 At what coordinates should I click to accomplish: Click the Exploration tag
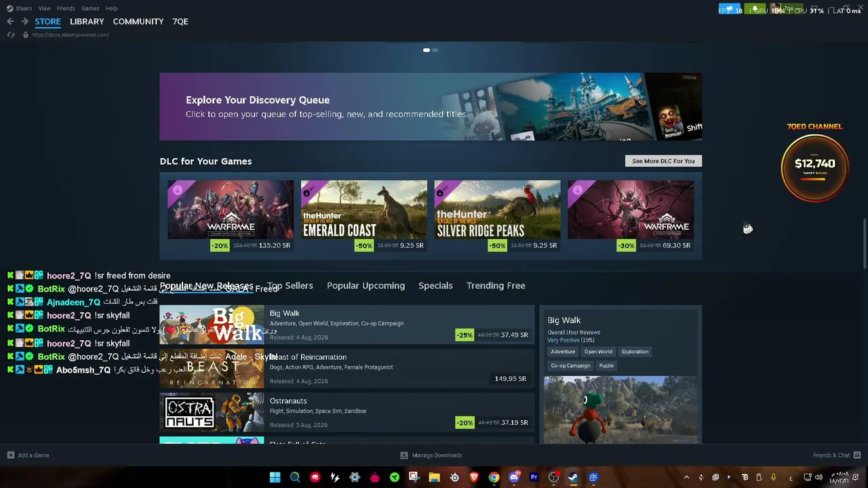point(635,352)
